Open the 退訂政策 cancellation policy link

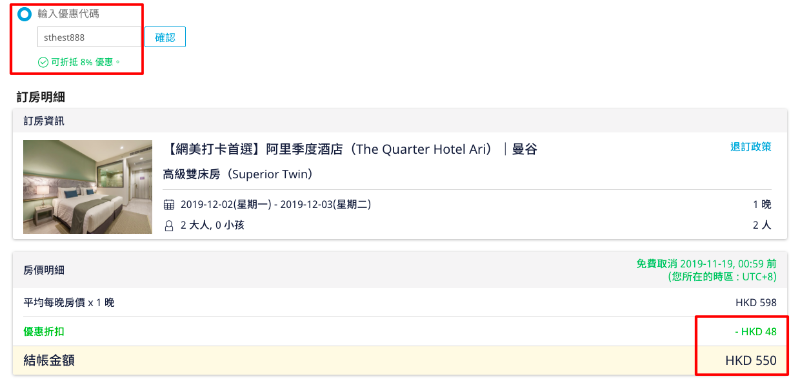tap(751, 147)
